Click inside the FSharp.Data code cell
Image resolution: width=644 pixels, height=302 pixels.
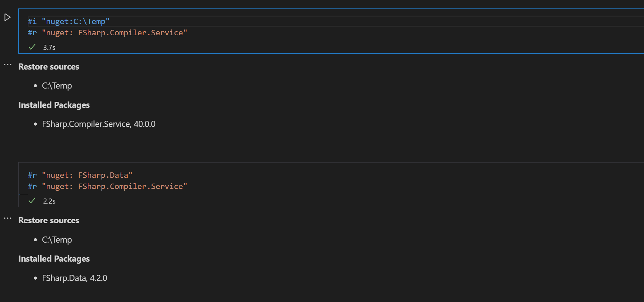[136, 180]
